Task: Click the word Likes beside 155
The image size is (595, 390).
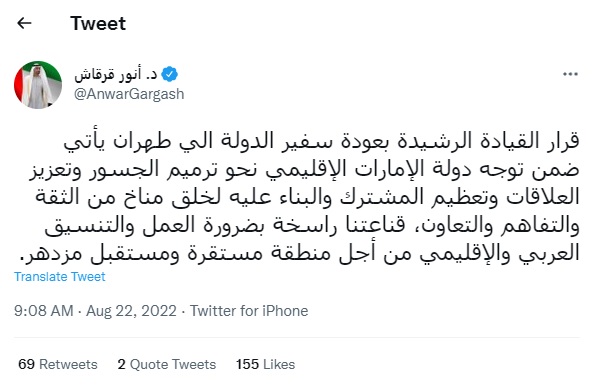Action: 279,364
